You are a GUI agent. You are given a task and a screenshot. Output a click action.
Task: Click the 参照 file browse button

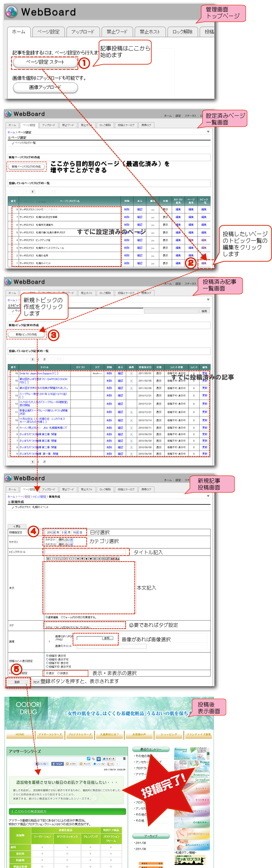(x=107, y=638)
